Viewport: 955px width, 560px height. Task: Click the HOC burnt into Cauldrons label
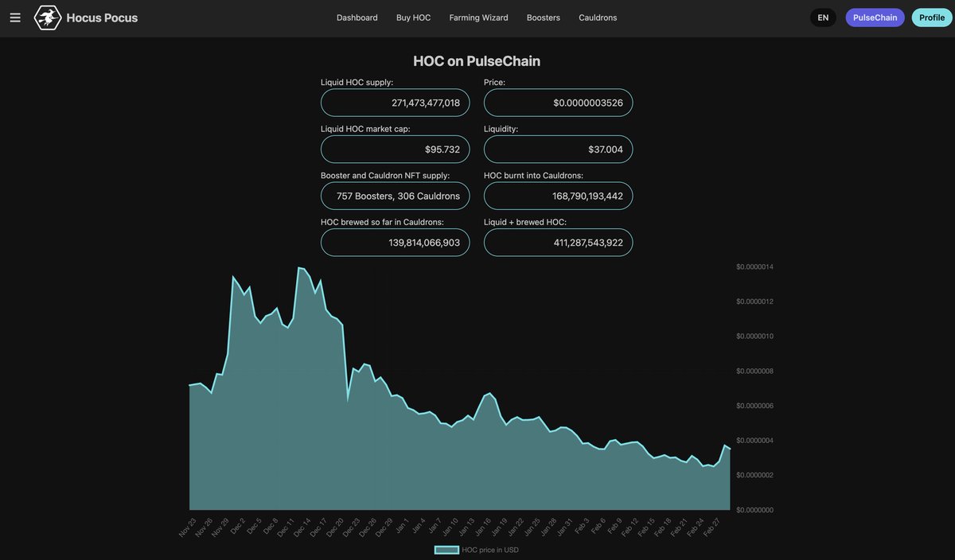[x=533, y=175]
